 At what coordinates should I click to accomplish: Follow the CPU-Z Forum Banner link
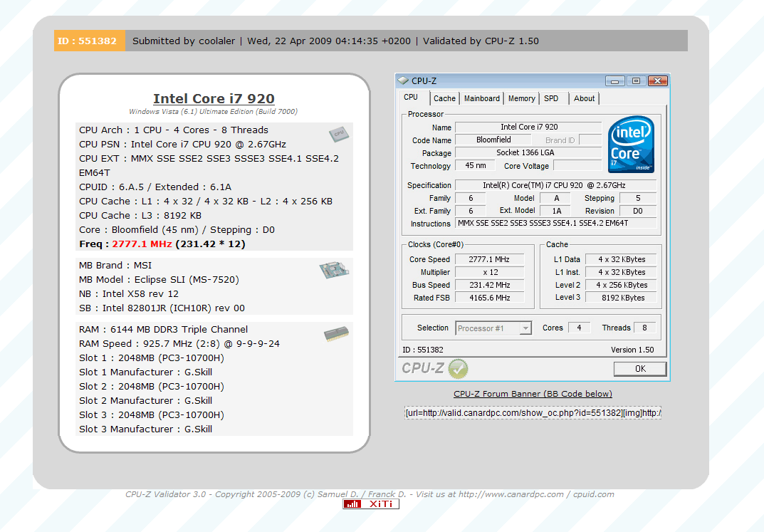click(x=533, y=394)
